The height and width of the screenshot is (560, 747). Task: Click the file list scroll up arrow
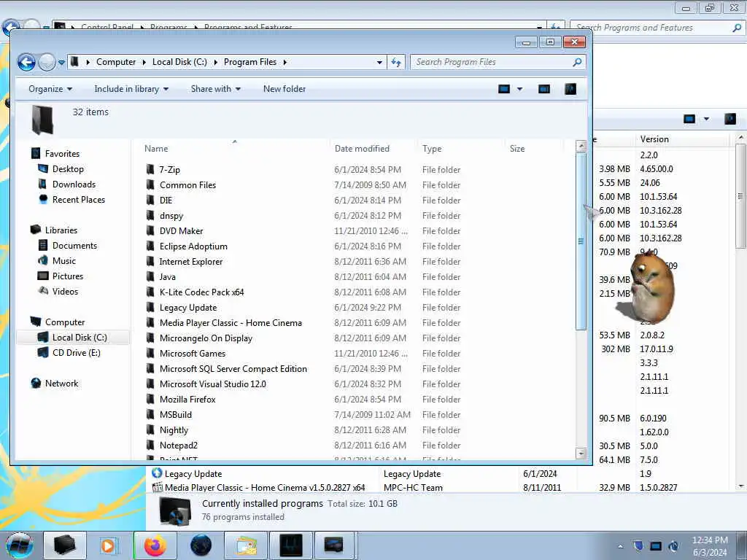pyautogui.click(x=581, y=146)
